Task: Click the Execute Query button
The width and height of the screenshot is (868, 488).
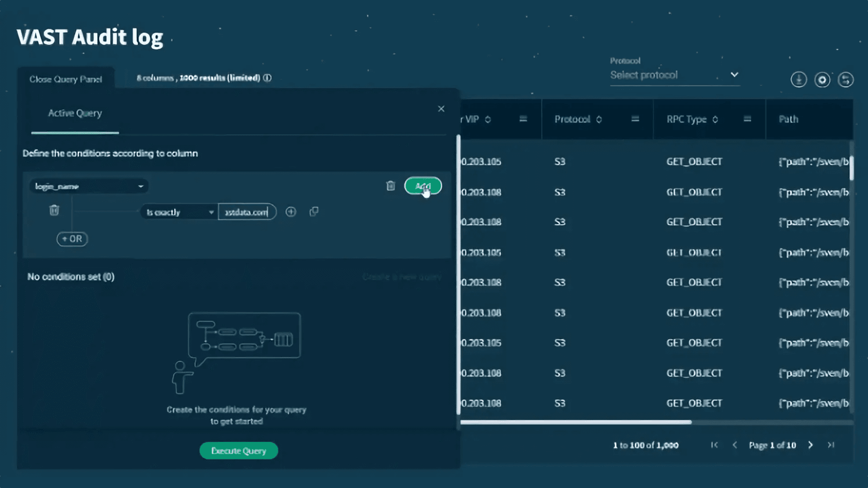Action: pos(239,450)
